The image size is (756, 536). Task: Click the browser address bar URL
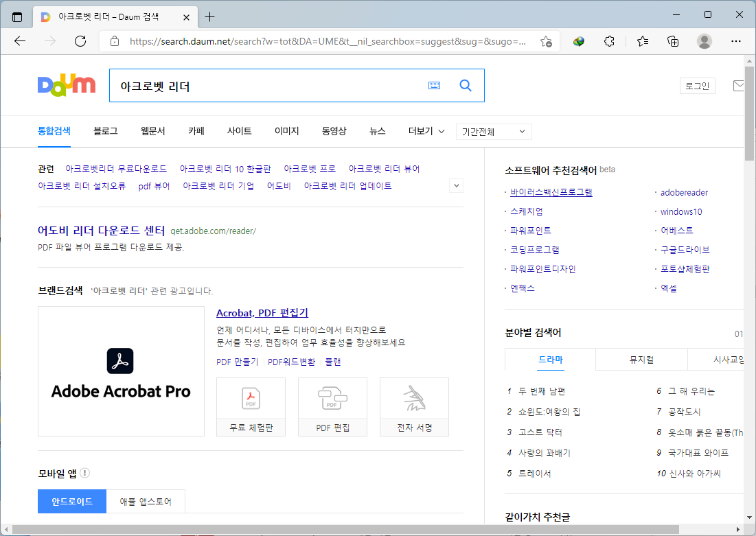(x=328, y=41)
